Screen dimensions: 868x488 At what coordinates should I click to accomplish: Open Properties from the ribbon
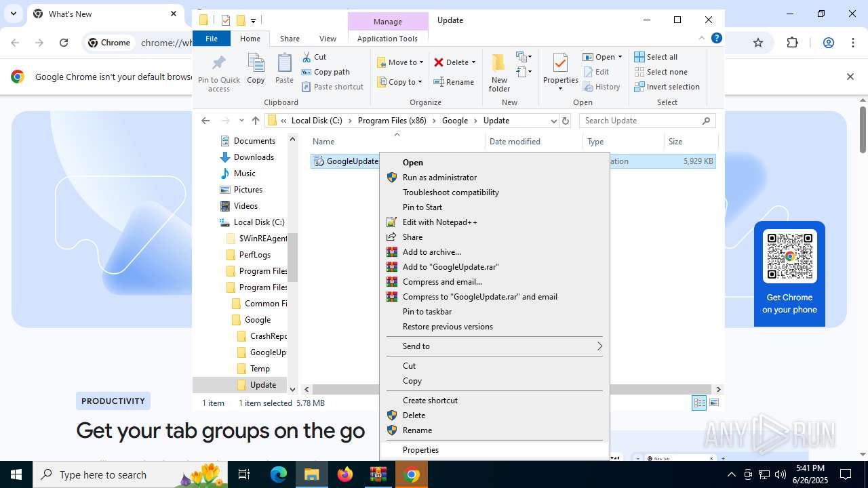pyautogui.click(x=560, y=72)
